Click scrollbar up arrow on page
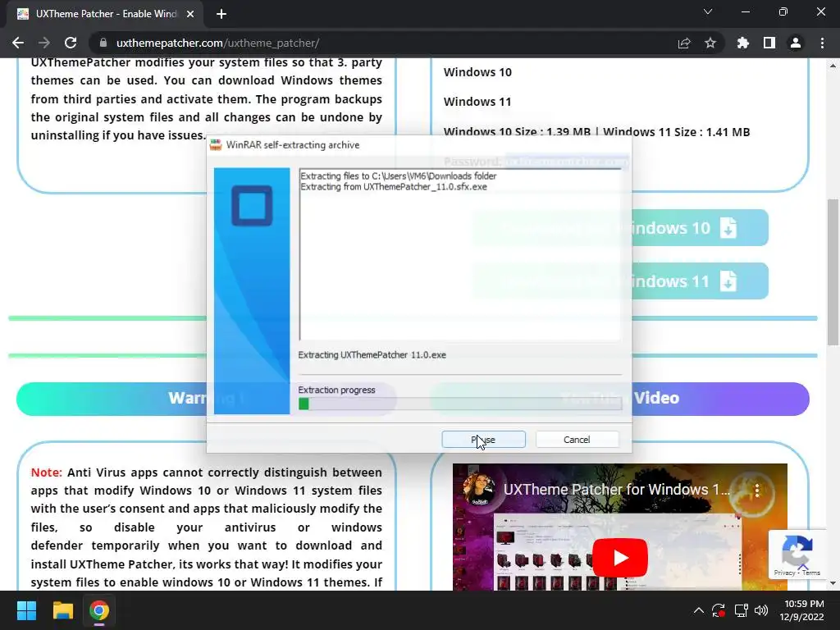Image resolution: width=840 pixels, height=630 pixels. (x=833, y=66)
